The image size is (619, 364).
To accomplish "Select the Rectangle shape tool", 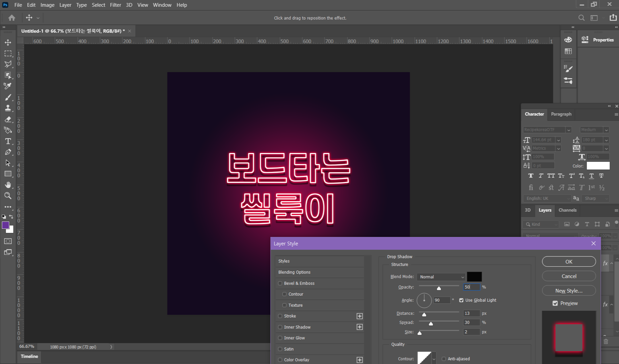I will (x=8, y=174).
